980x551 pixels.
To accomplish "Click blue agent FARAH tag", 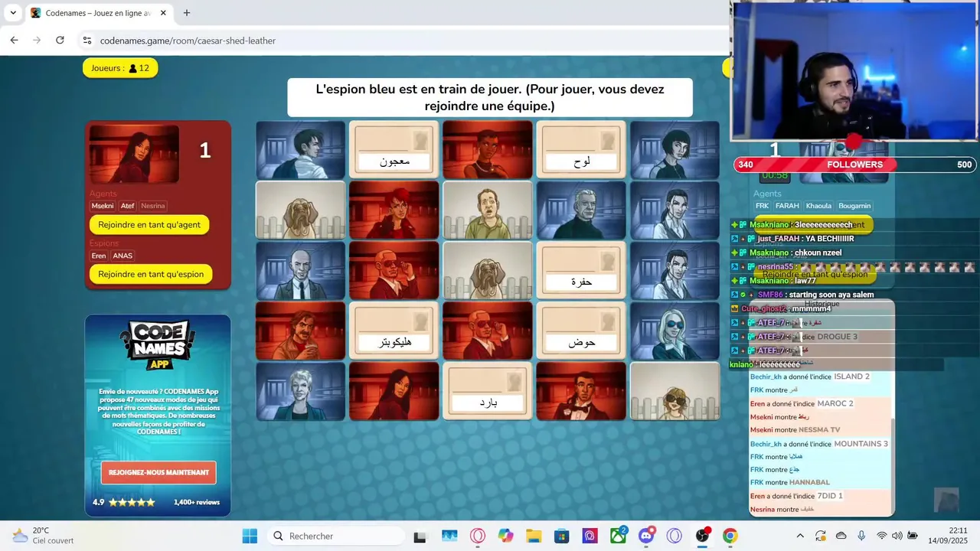I will click(x=787, y=206).
